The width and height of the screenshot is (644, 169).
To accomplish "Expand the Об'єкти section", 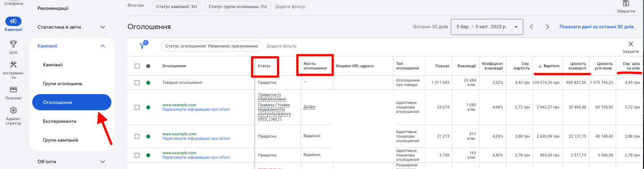I will click(102, 161).
